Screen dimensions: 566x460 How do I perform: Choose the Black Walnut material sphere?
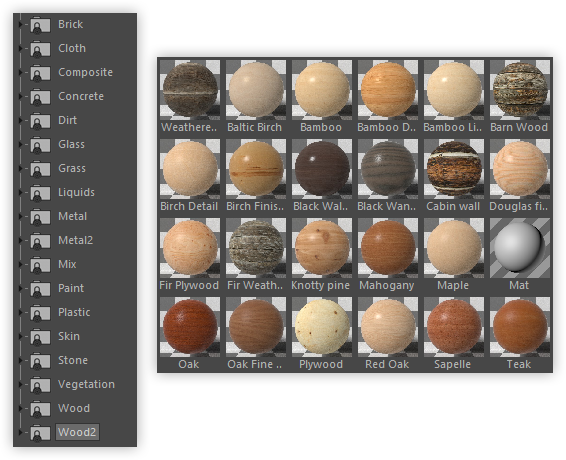pyautogui.click(x=322, y=169)
